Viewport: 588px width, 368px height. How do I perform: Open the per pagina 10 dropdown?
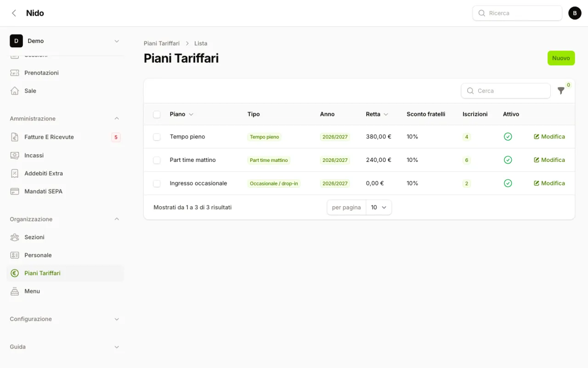[379, 207]
